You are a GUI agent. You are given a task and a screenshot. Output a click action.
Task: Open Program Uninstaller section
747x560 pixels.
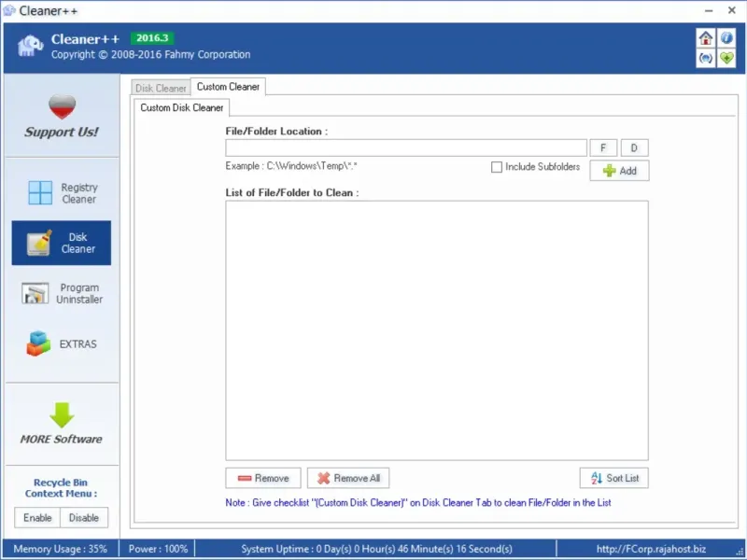click(x=63, y=293)
